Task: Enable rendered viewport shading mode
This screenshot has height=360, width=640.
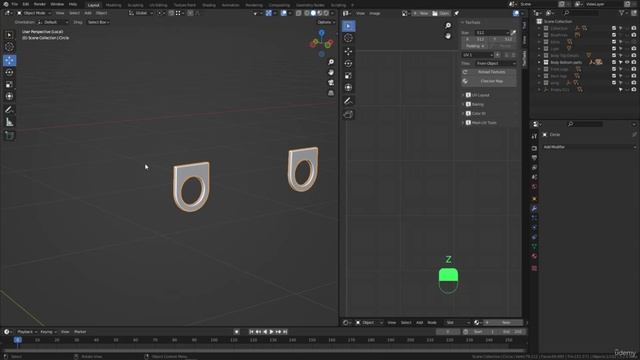Action: [x=326, y=13]
